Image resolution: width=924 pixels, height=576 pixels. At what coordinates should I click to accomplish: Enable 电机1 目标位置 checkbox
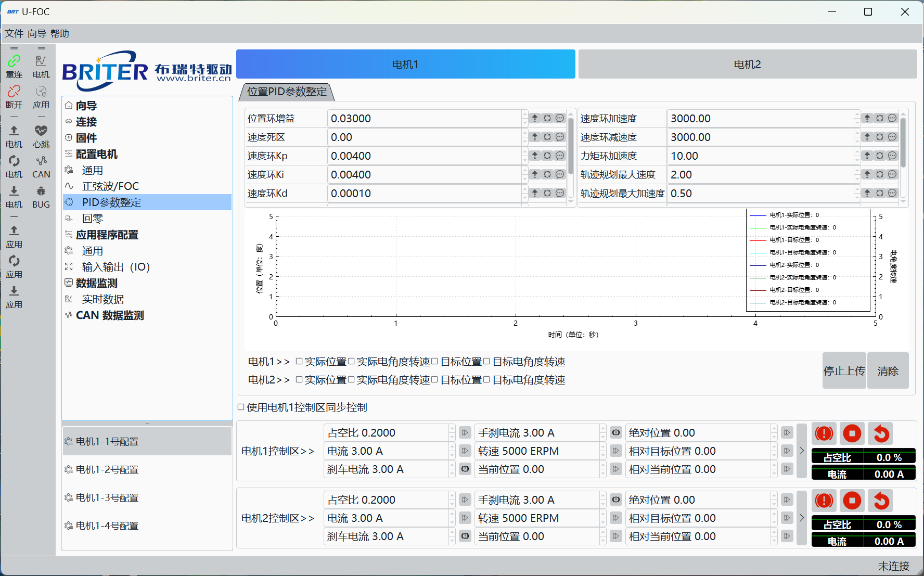pyautogui.click(x=434, y=361)
